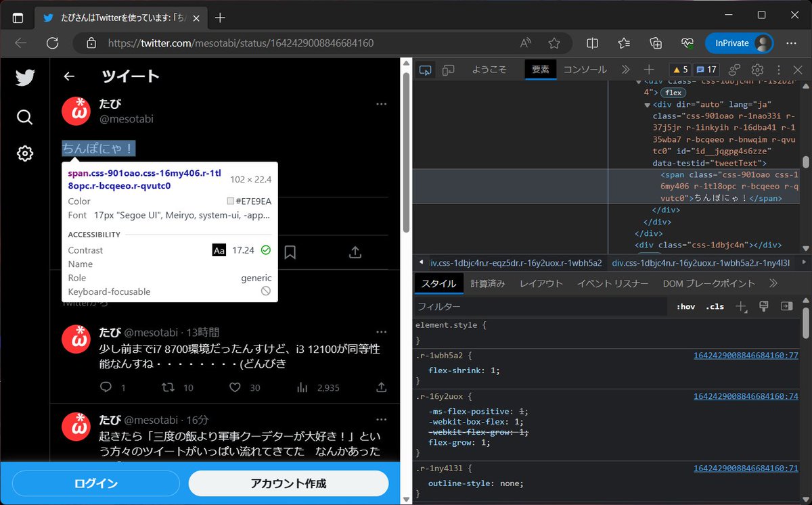This screenshot has width=812, height=505.
Task: Show more style pane tabs chevron
Action: [x=773, y=284]
